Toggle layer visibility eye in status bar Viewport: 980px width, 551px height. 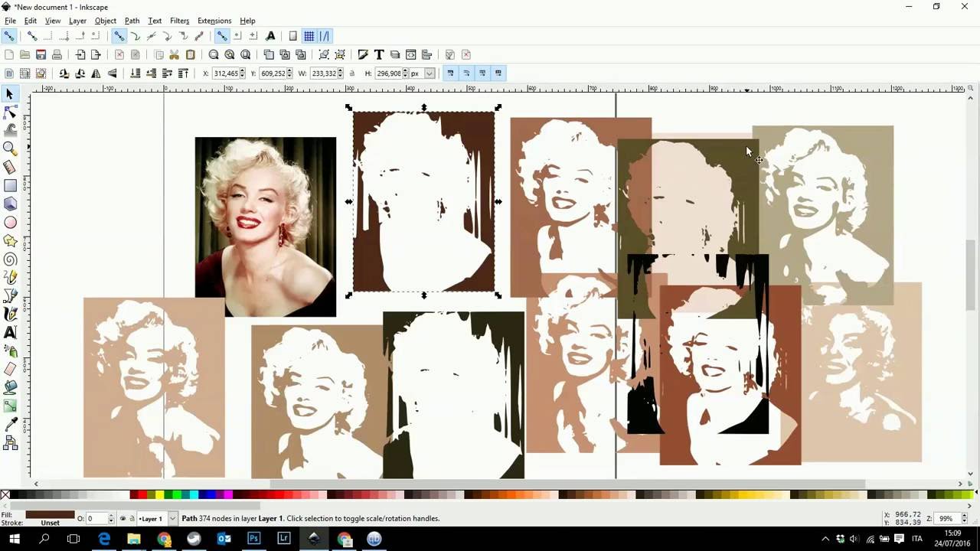pyautogui.click(x=122, y=519)
